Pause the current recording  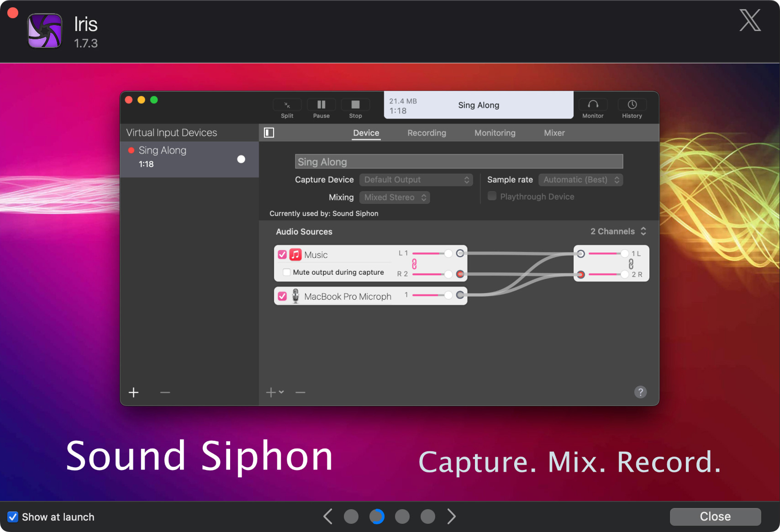point(321,105)
